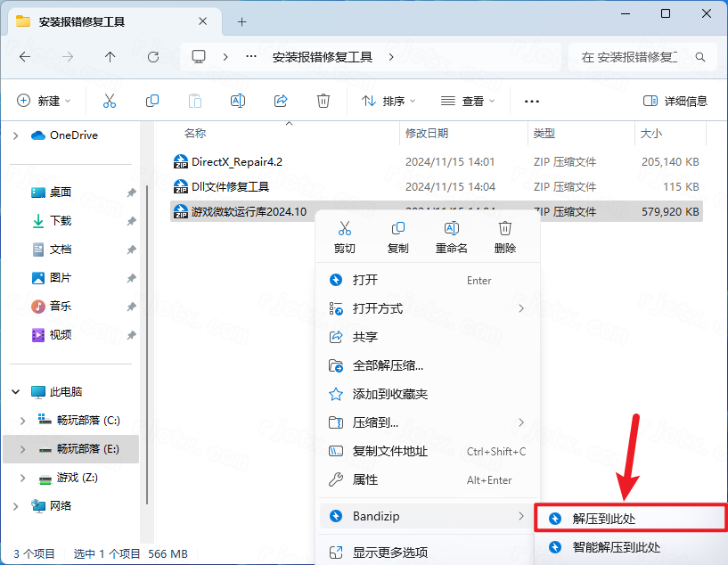This screenshot has height=565, width=728.
Task: Choose Rename (重命名) in the context menu
Action: 451,237
